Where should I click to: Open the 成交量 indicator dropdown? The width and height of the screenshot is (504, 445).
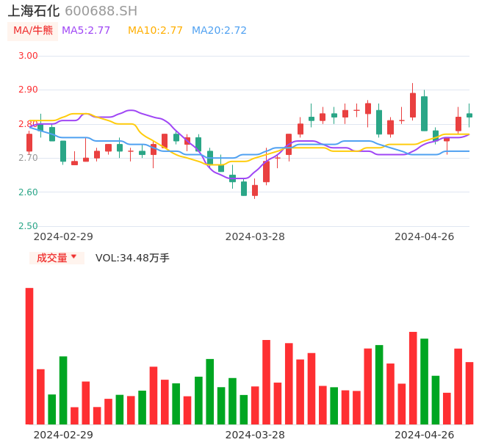(57, 258)
